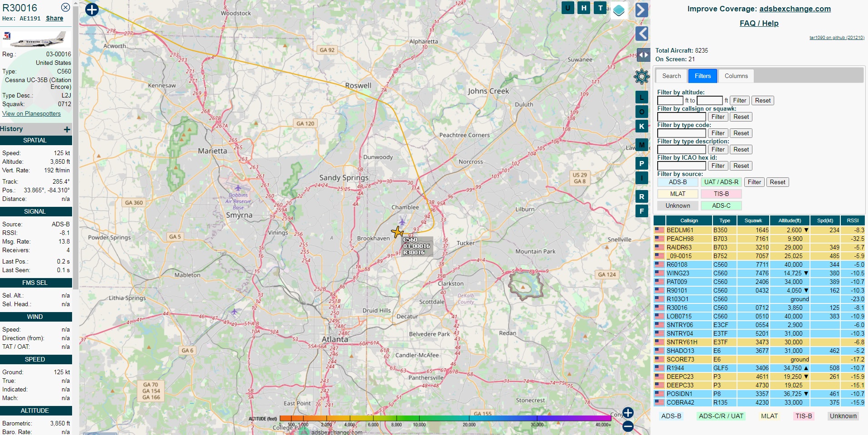Toggle the TIS-B source filter

pyautogui.click(x=721, y=194)
